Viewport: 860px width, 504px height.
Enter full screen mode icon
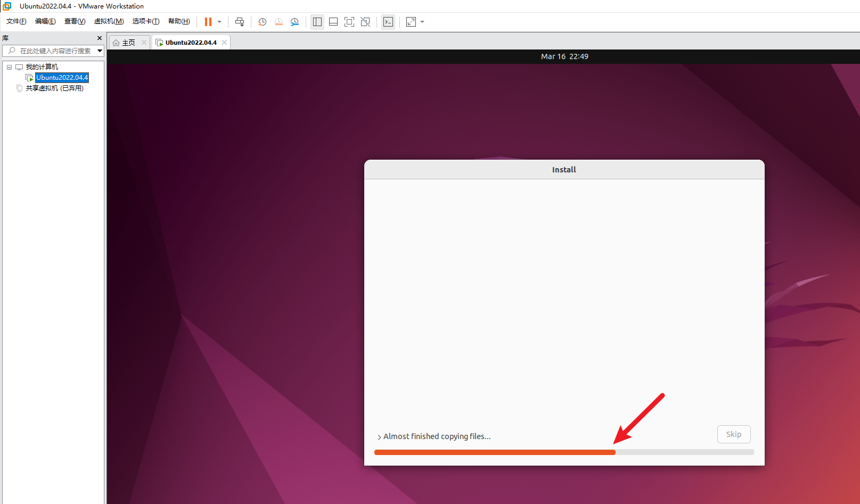coord(349,22)
